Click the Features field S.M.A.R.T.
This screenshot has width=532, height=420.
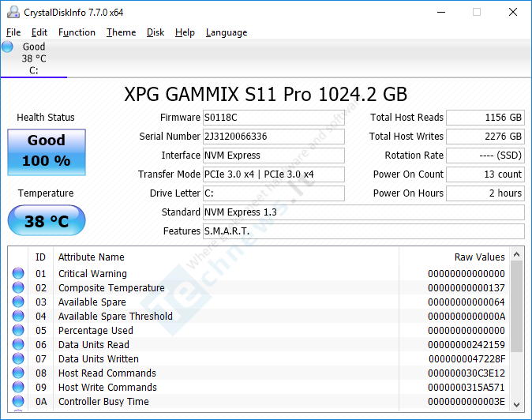pos(364,231)
